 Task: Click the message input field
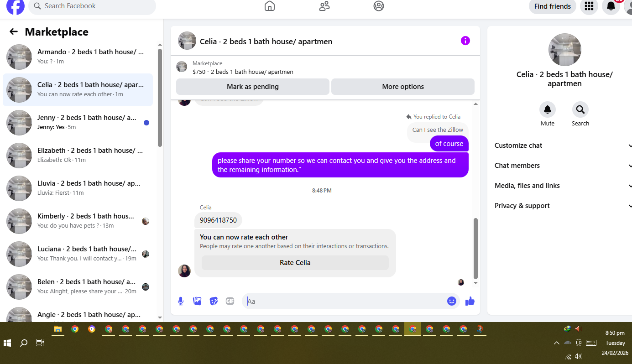point(345,301)
